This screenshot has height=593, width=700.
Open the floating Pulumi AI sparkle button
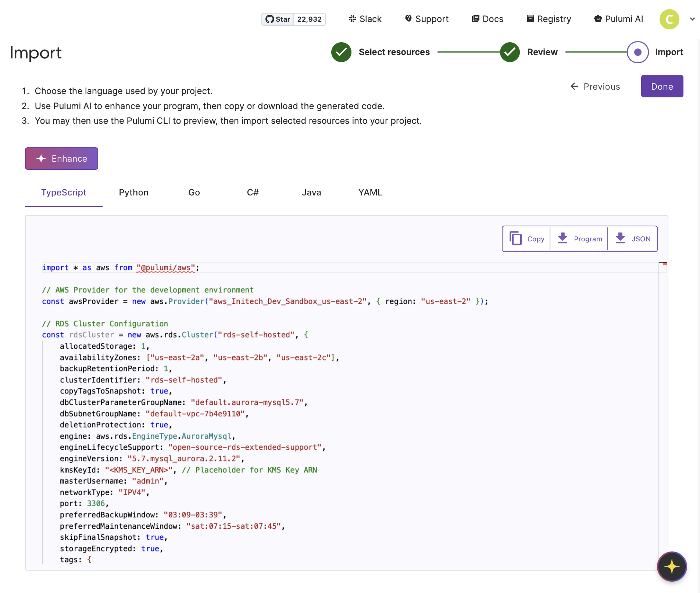(671, 566)
